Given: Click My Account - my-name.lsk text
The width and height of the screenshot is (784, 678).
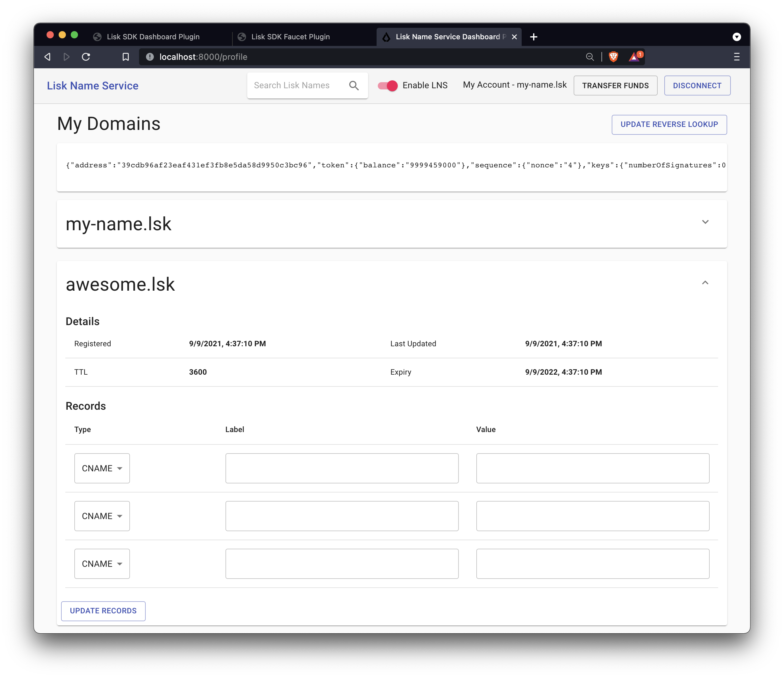Looking at the screenshot, I should pyautogui.click(x=515, y=85).
